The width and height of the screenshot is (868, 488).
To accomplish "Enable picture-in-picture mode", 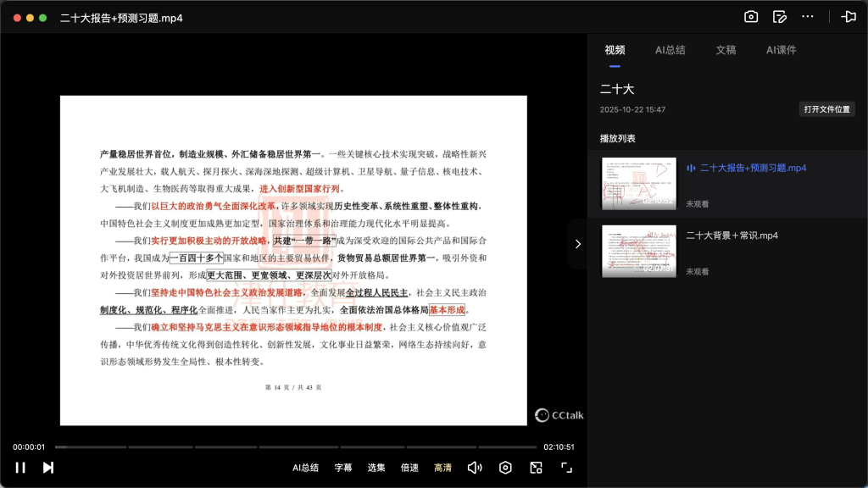I will click(536, 467).
